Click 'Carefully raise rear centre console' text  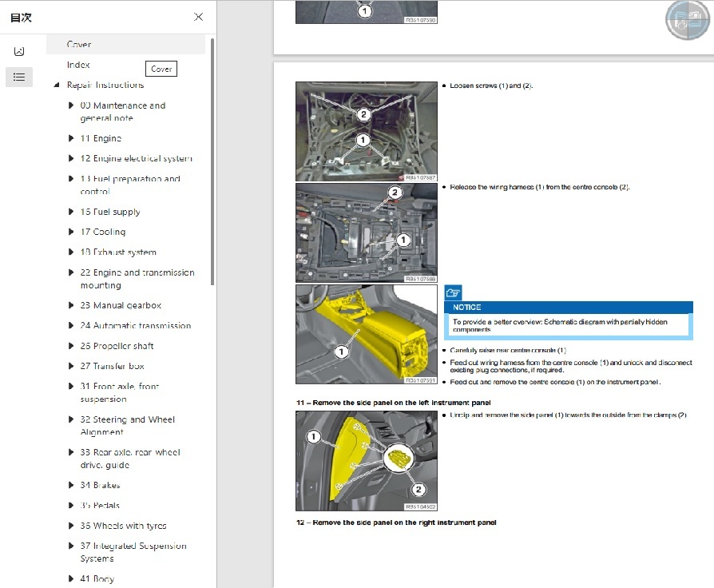coord(508,350)
